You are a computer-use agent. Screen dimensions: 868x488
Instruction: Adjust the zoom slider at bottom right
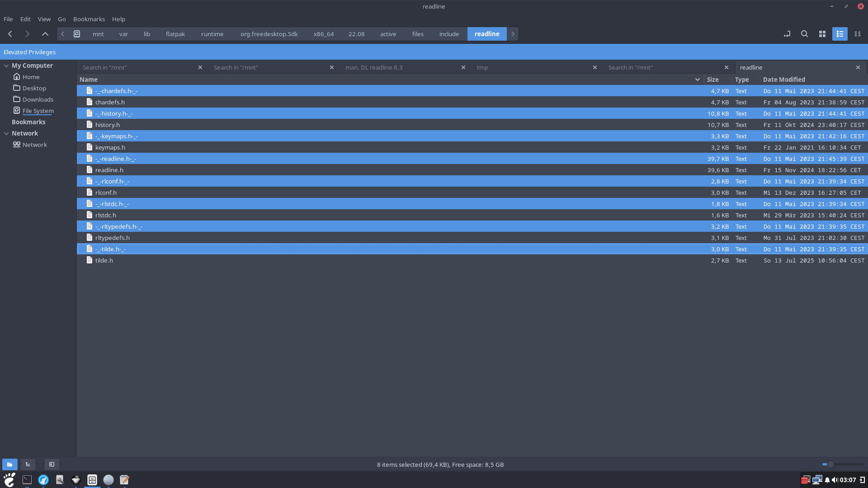pos(830,465)
